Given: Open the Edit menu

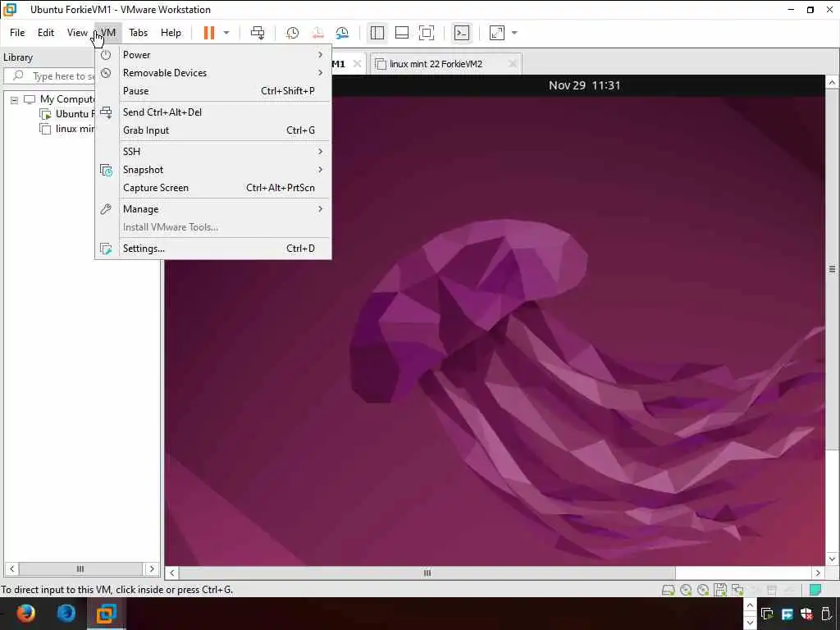Looking at the screenshot, I should click(46, 33).
